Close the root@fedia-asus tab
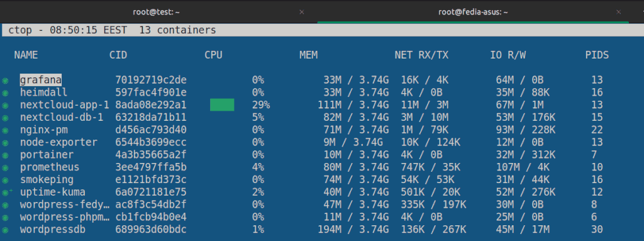The height and width of the screenshot is (241, 644). (619, 13)
